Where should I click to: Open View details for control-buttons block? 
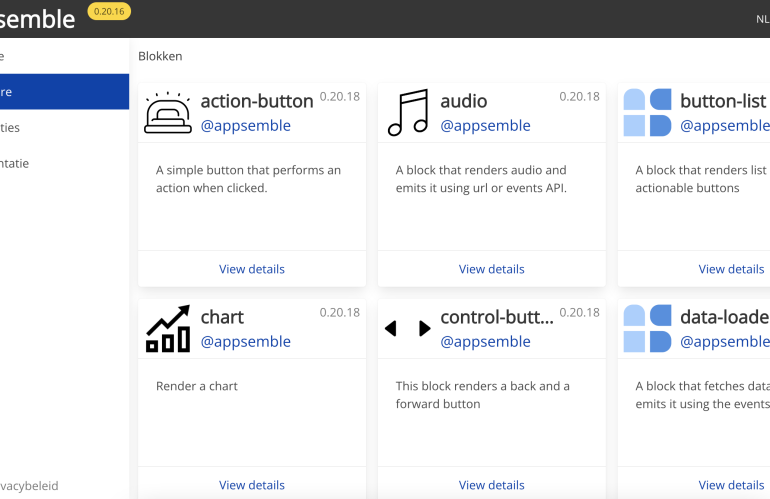point(492,485)
